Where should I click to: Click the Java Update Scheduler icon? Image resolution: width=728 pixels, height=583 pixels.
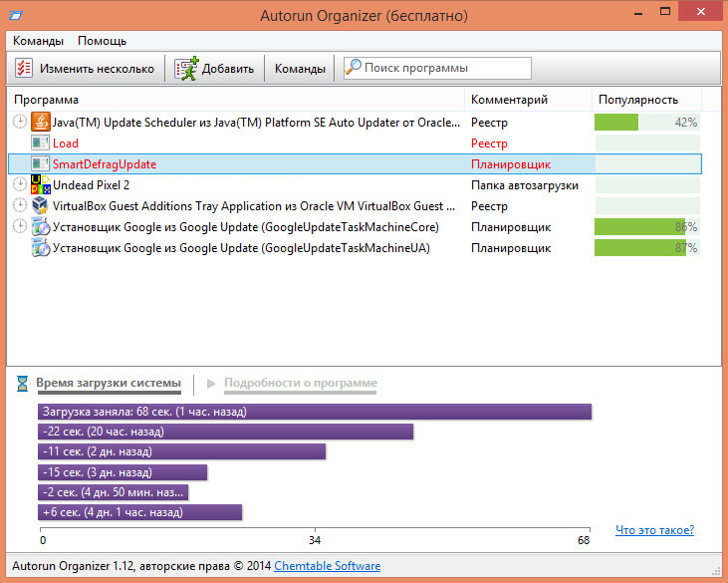click(x=41, y=122)
